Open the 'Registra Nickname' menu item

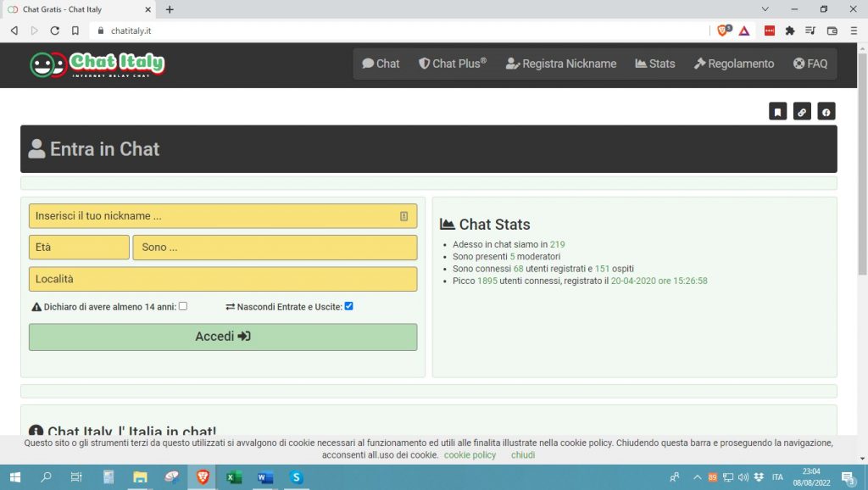click(x=561, y=64)
